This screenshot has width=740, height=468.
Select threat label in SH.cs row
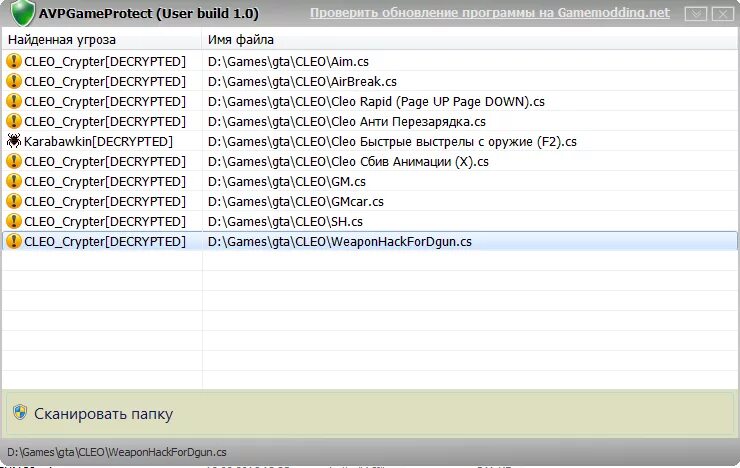tap(105, 222)
